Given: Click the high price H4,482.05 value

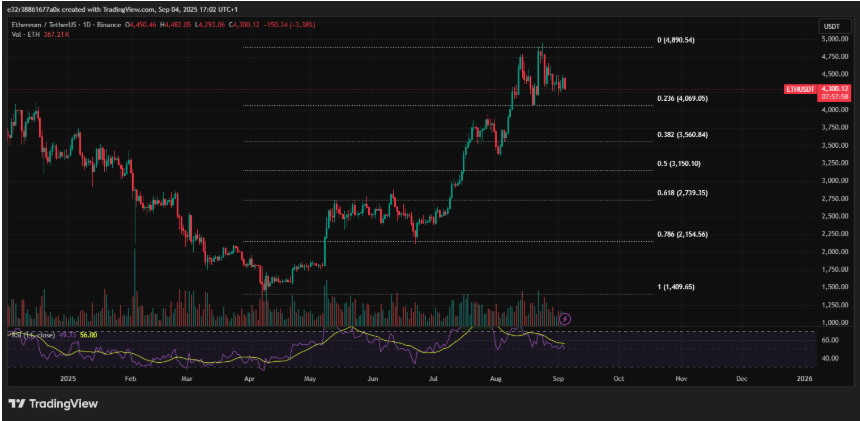Looking at the screenshot, I should point(176,25).
